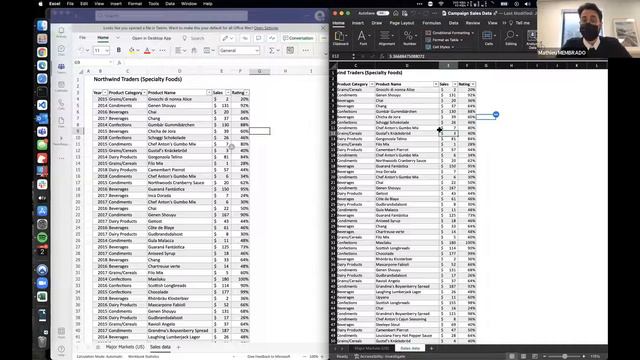Click Open in Desktop App button
This screenshot has width=640, height=360.
151,38
